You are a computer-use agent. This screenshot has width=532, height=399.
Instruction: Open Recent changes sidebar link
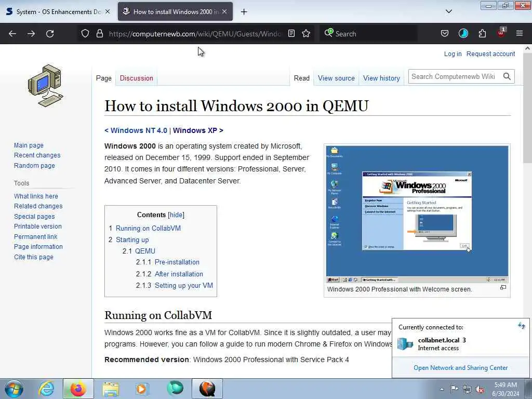[x=37, y=155]
